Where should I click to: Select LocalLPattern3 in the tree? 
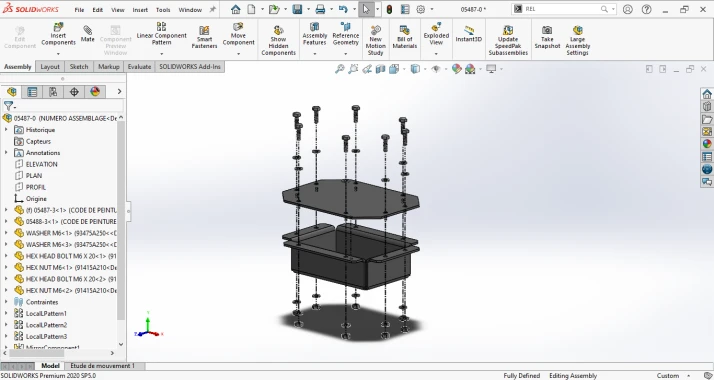coord(46,336)
